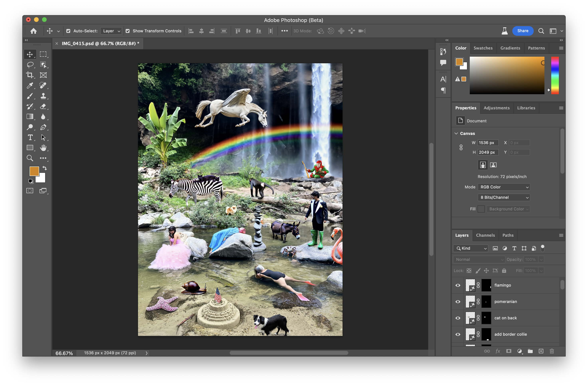Hide the flamingo layer
588x386 pixels.
(x=458, y=285)
